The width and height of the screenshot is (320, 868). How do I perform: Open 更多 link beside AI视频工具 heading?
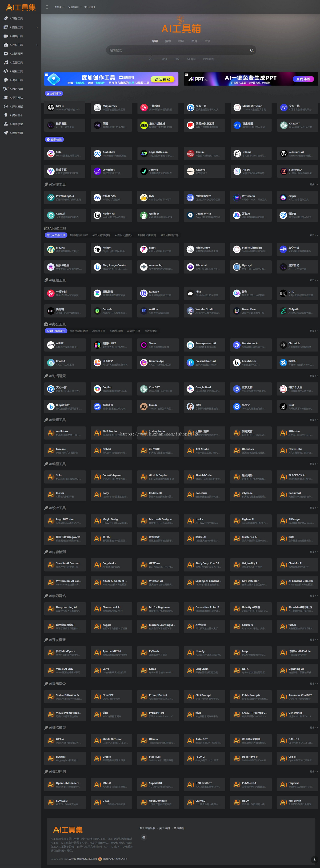[314, 280]
